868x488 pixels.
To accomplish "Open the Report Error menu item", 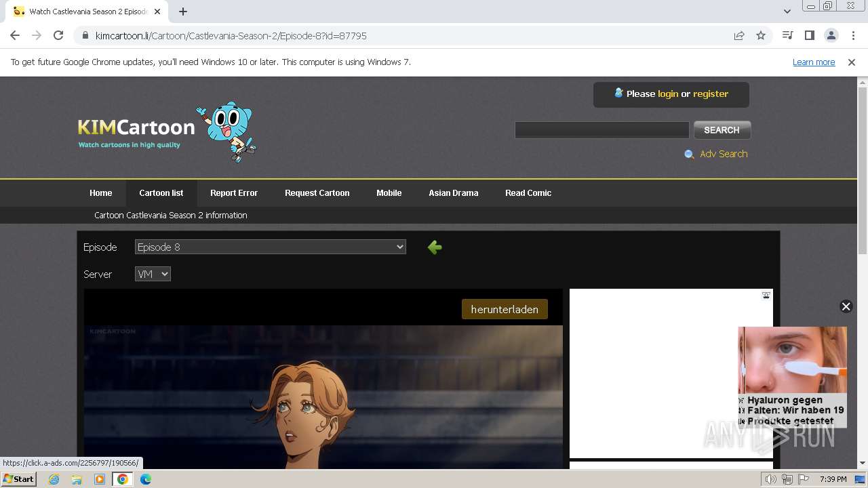I will click(x=234, y=193).
